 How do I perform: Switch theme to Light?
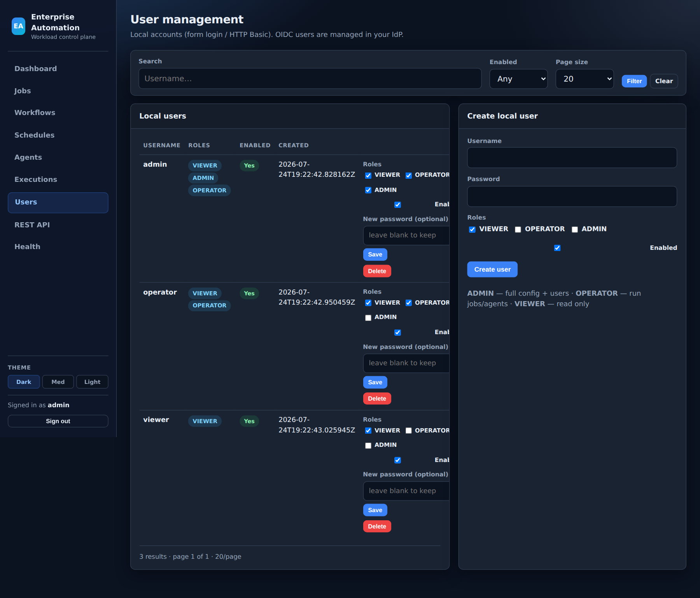click(x=92, y=382)
